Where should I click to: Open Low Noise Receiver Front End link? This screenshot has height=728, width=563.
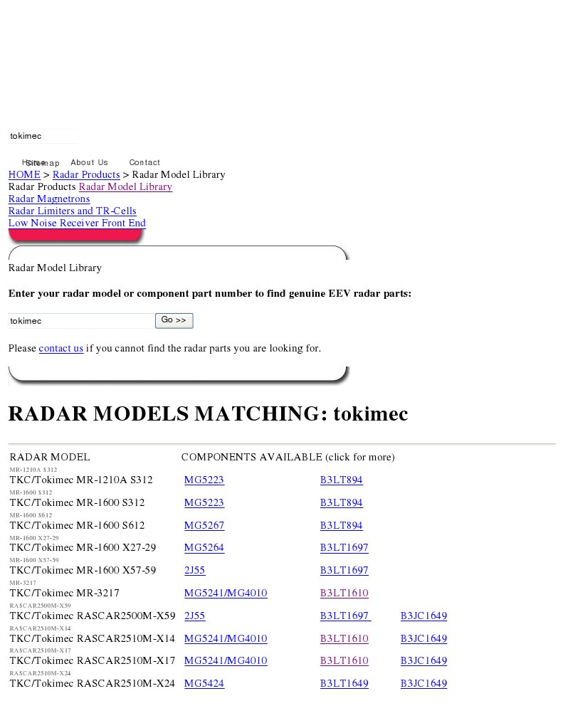(x=77, y=223)
